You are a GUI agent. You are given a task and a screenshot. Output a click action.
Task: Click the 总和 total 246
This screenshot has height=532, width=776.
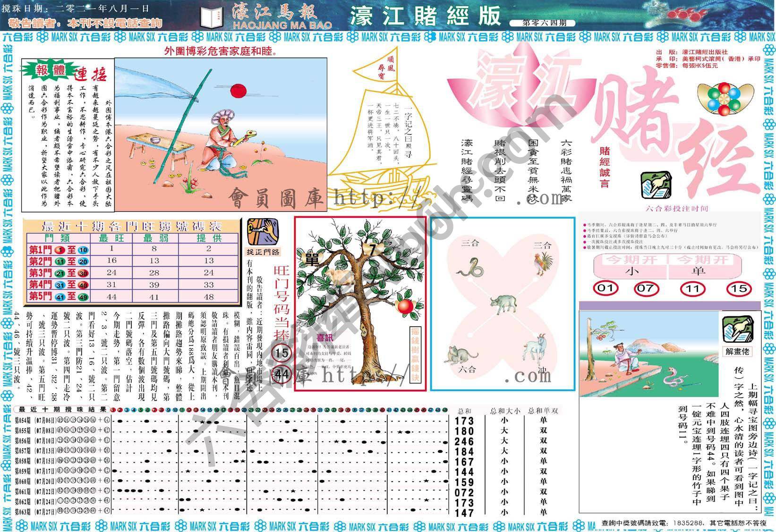pos(464,441)
